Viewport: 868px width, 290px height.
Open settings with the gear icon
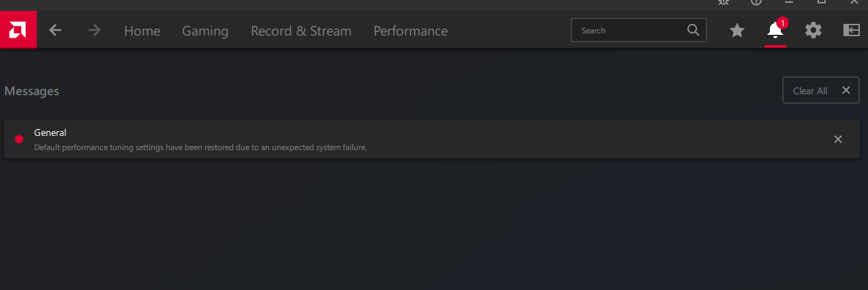pos(813,31)
